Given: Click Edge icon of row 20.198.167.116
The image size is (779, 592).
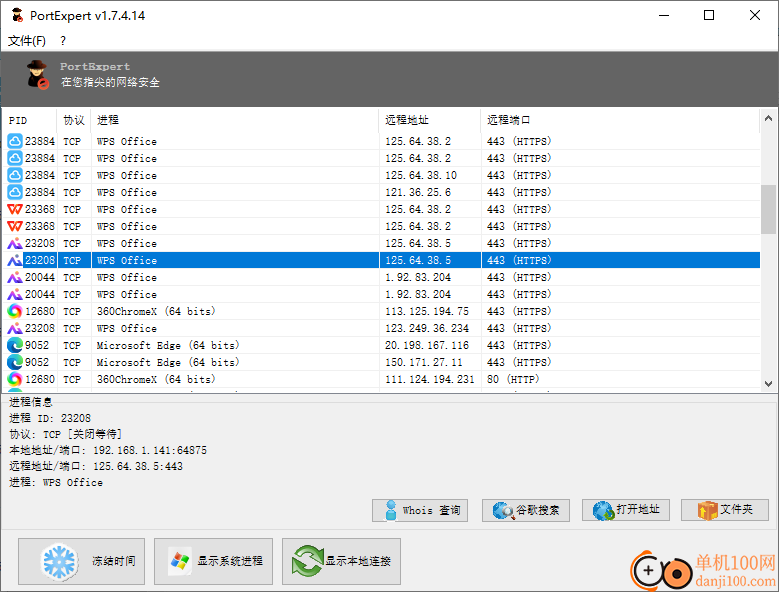Looking at the screenshot, I should [15, 345].
